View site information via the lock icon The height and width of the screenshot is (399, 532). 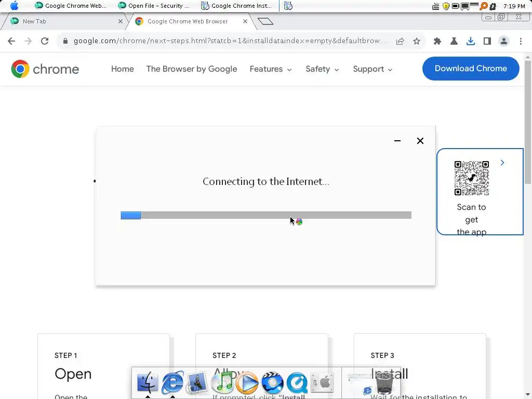65,41
